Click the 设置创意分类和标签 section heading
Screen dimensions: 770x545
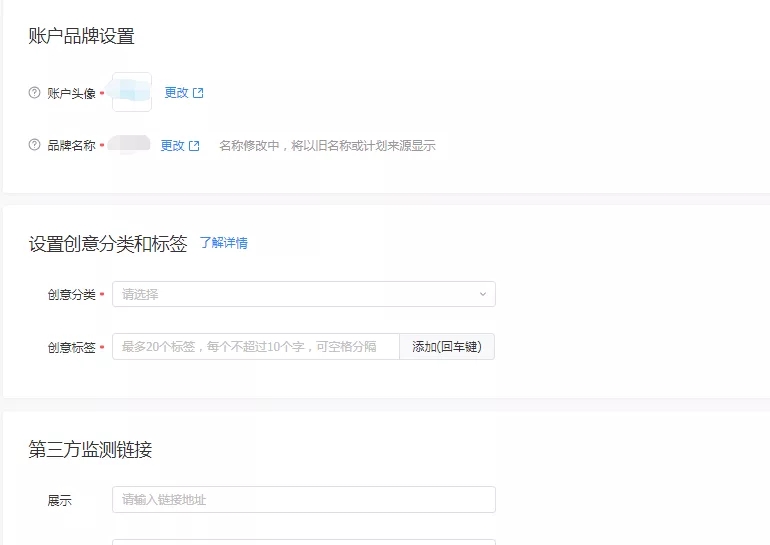(107, 244)
